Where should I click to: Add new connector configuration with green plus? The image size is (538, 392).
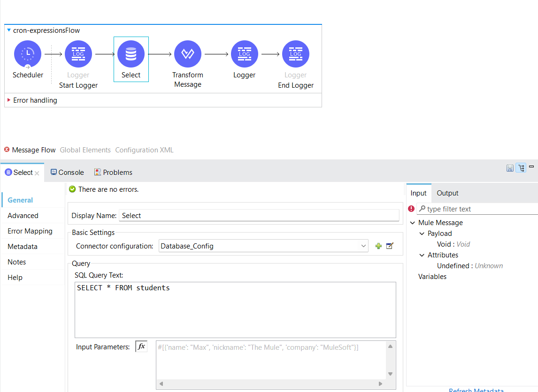click(378, 246)
